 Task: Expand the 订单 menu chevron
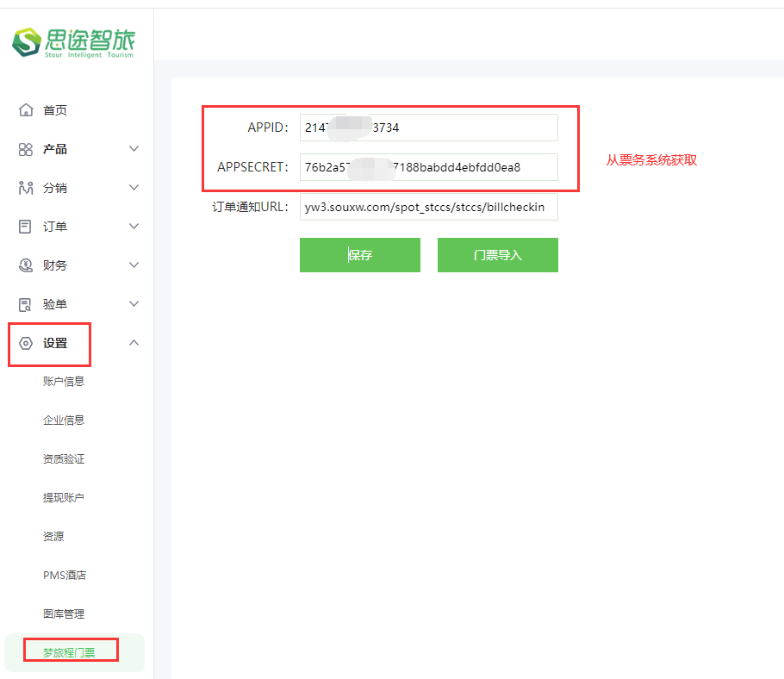tap(134, 227)
